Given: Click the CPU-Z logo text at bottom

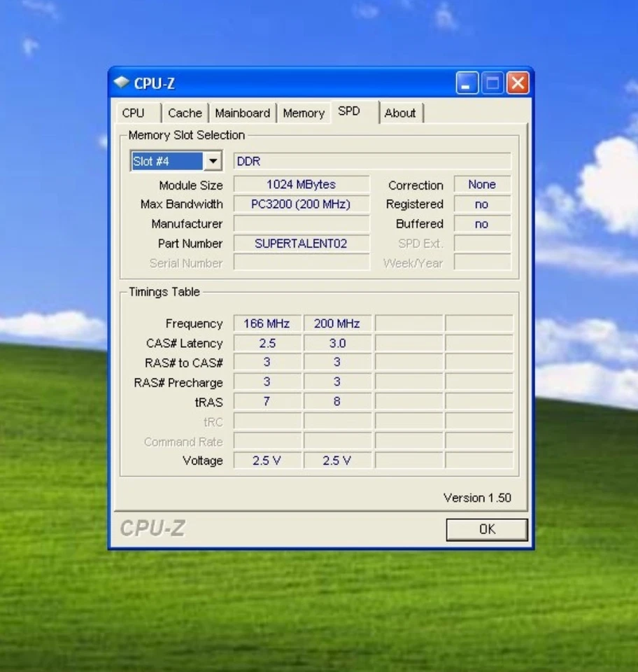Looking at the screenshot, I should [153, 528].
